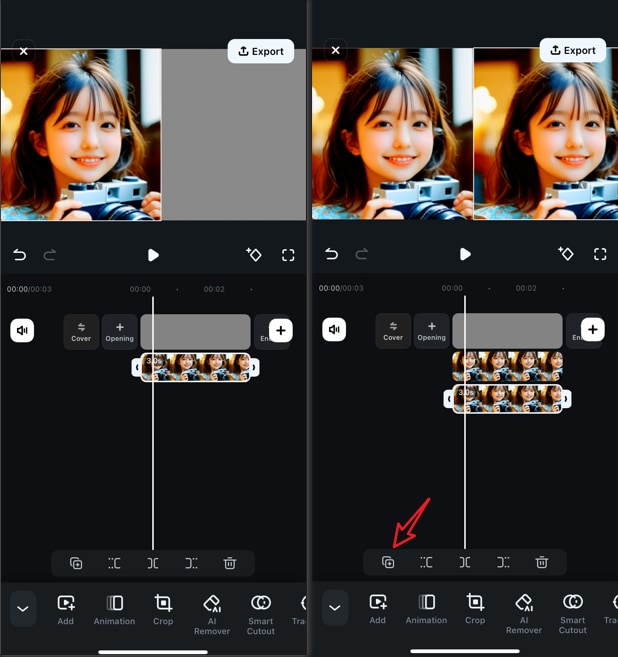618x657 pixels.
Task: Trim start to playhead in left screen
Action: click(114, 563)
